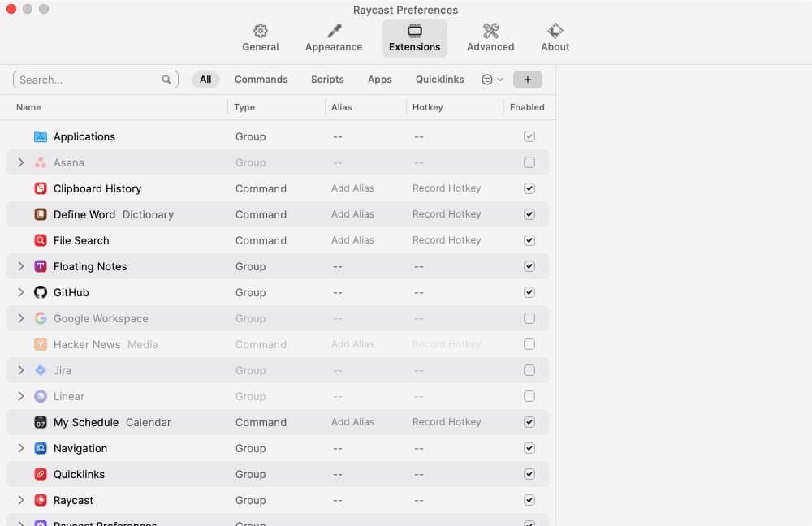Screen dimensions: 812x526
Task: Filter list by Commands
Action: pos(261,80)
